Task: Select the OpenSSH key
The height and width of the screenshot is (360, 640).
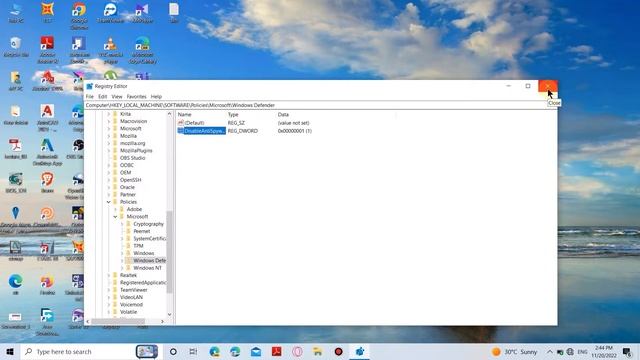Action: (131, 180)
